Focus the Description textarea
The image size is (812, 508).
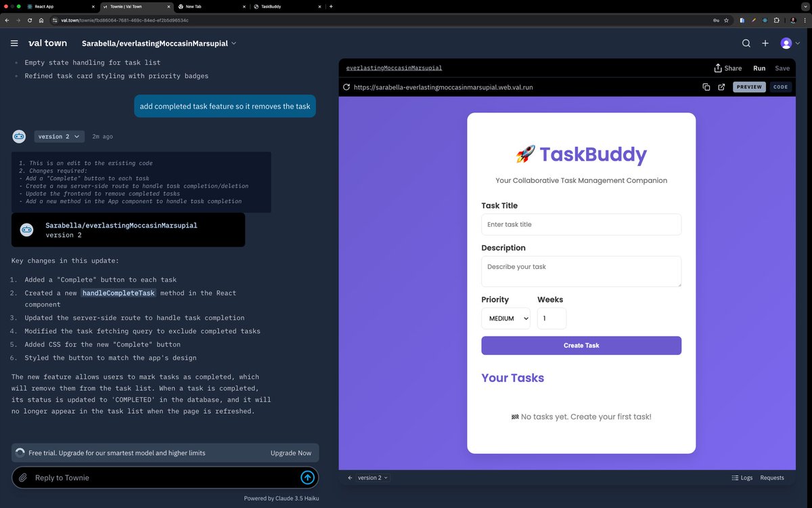pos(581,271)
